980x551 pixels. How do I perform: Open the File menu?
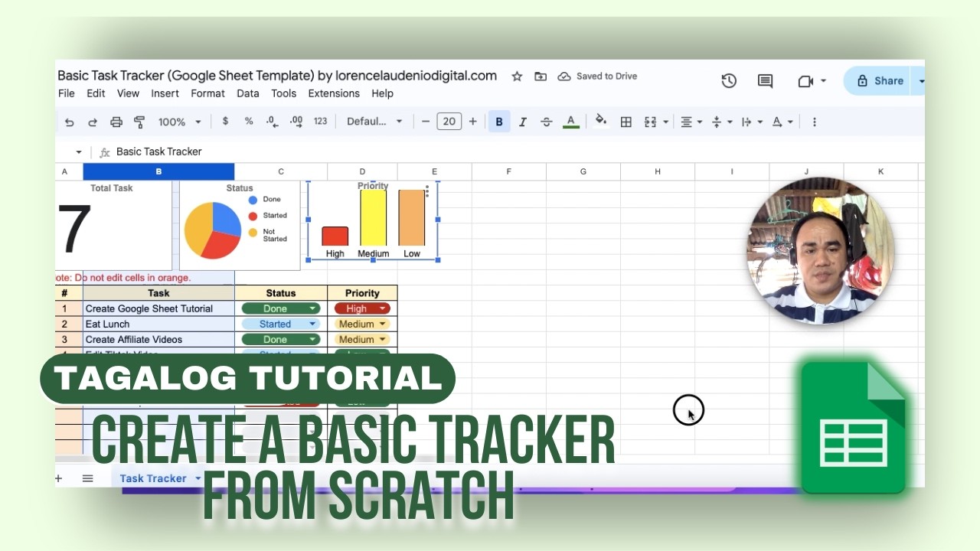[x=67, y=93]
